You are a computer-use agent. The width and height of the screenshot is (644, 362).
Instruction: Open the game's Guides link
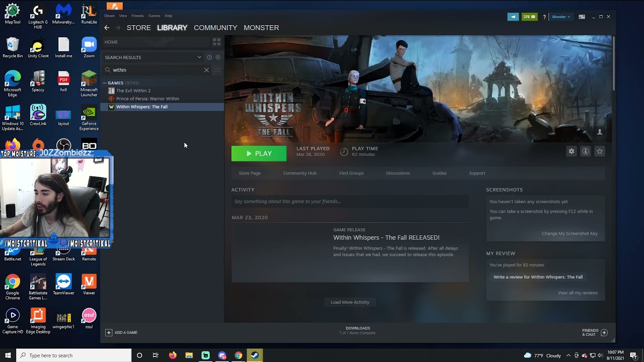[x=439, y=173]
